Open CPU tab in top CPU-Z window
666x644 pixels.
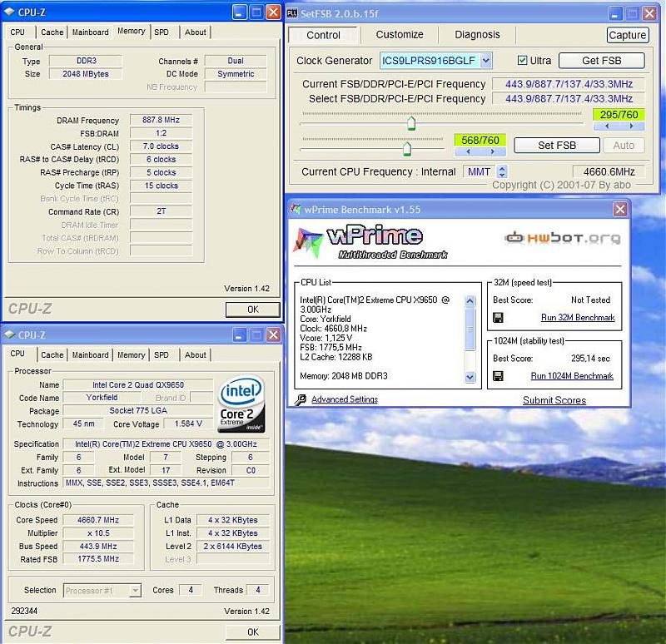[x=17, y=32]
